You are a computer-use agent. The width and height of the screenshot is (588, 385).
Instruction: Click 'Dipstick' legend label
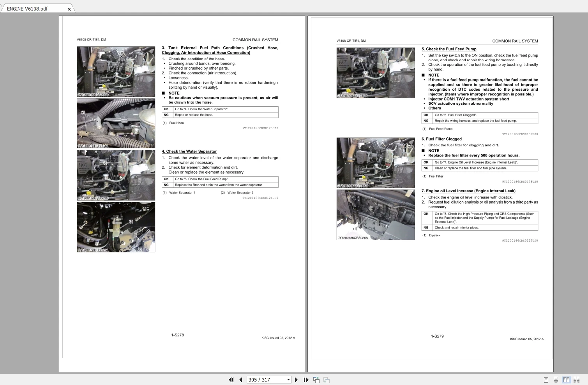pos(434,236)
